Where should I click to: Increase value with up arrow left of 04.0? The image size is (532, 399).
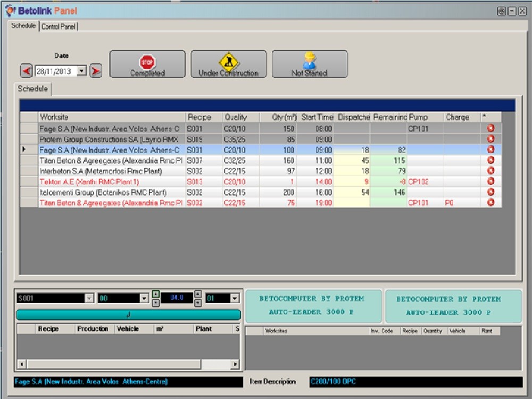(x=156, y=294)
